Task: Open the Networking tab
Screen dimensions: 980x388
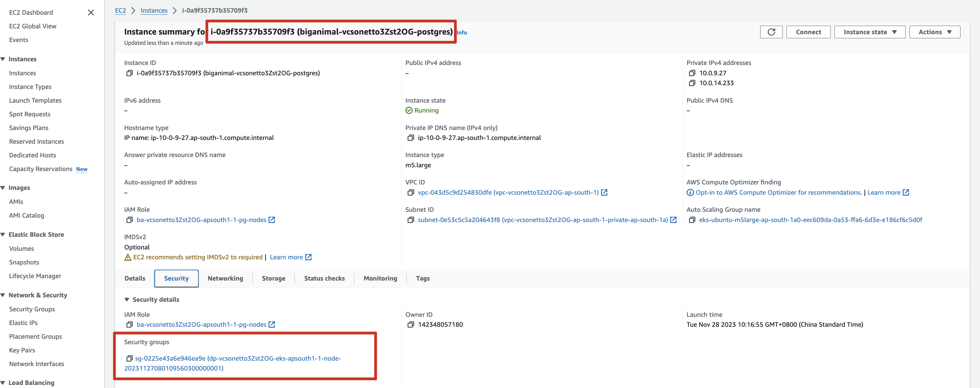Action: [x=225, y=278]
